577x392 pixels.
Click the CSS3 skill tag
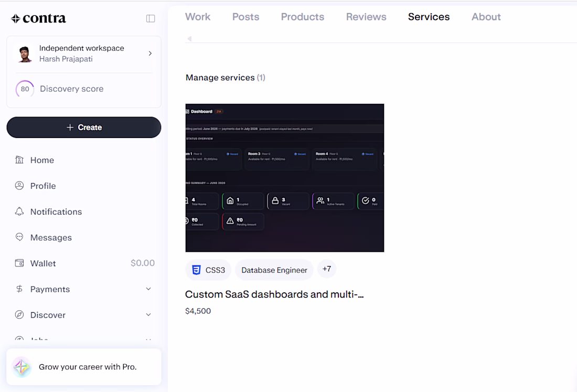208,270
